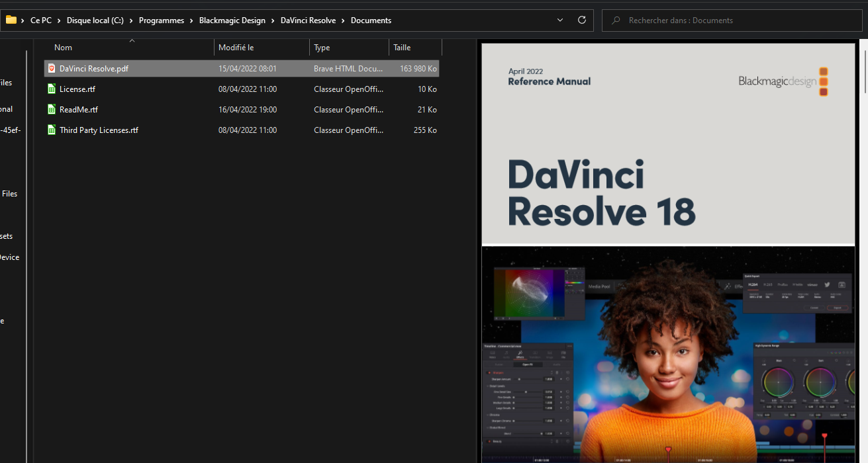Screen dimensions: 868x463
Task: Focus the Rechercher dans : Documents field
Action: tap(732, 20)
